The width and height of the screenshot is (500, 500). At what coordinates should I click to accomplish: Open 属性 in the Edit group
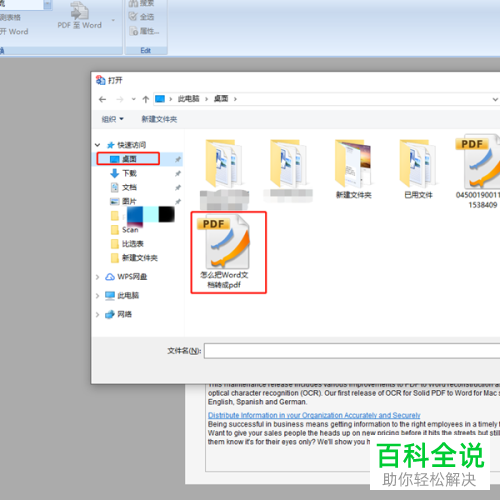pos(144,31)
